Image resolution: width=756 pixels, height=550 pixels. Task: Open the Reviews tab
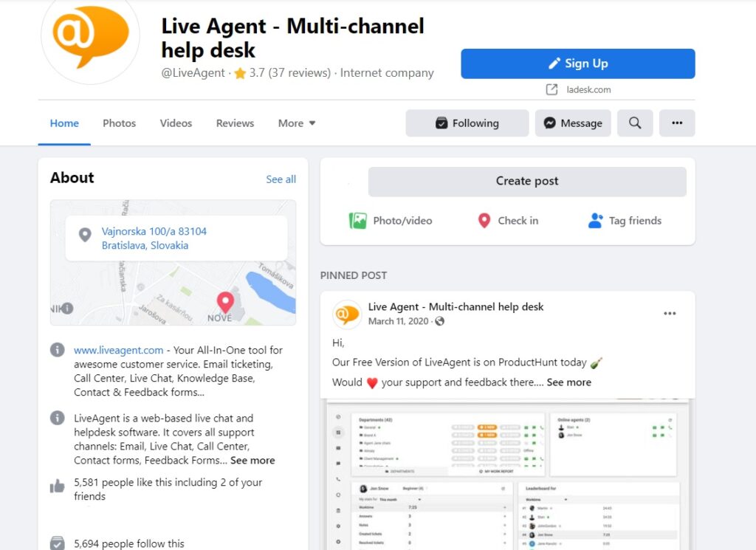pos(235,123)
